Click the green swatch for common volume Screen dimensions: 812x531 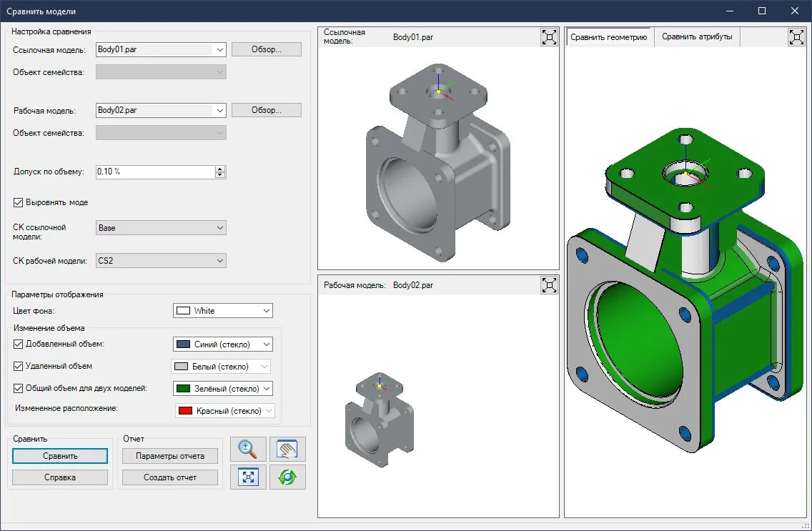[x=183, y=389]
